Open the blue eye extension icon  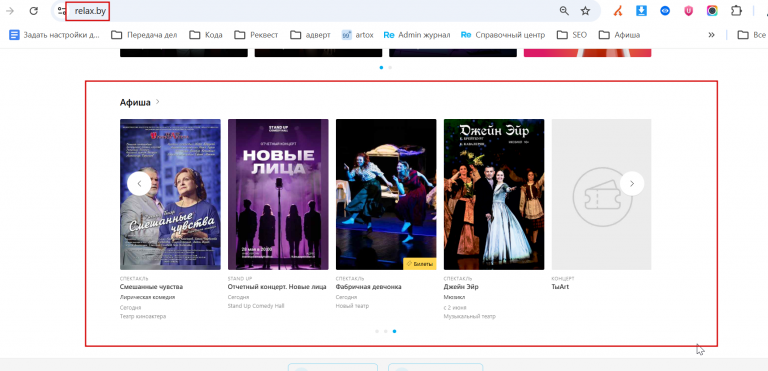coord(665,11)
